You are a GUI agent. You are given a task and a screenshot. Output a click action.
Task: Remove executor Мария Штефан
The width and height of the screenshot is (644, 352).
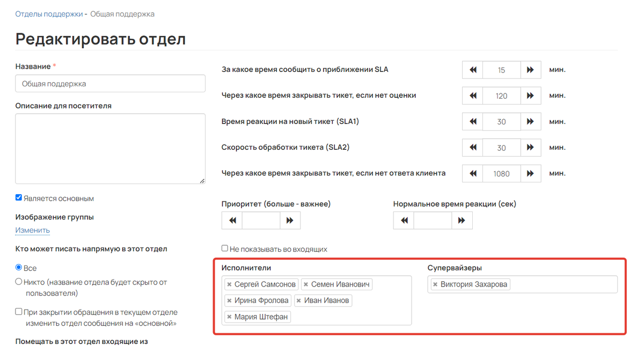click(x=229, y=317)
